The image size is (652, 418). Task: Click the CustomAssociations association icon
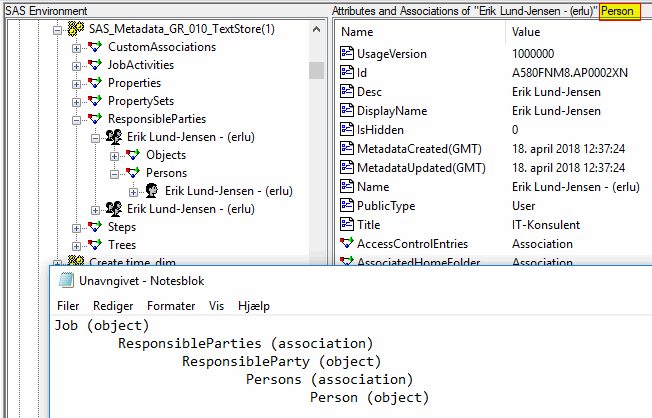[x=94, y=47]
